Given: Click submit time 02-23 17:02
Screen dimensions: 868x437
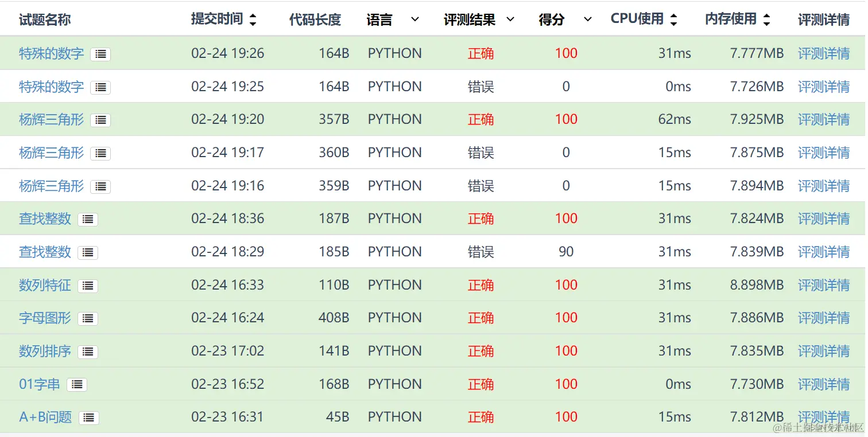Looking at the screenshot, I should [228, 352].
